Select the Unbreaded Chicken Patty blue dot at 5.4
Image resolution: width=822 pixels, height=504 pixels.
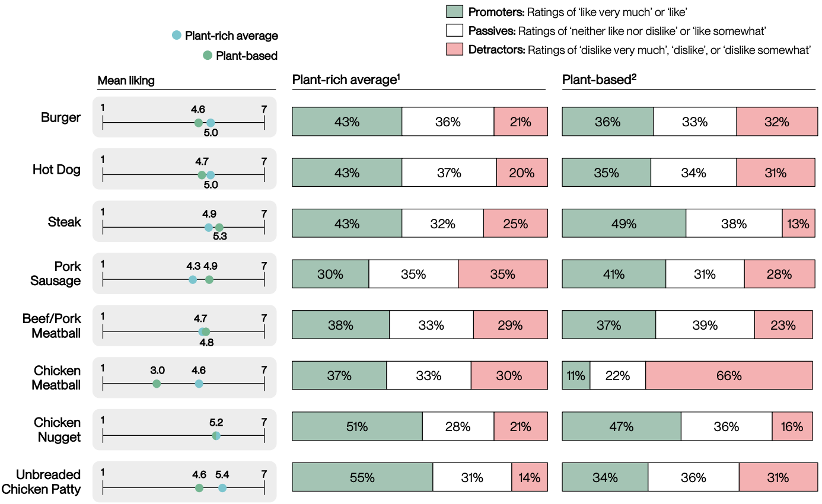pyautogui.click(x=222, y=488)
